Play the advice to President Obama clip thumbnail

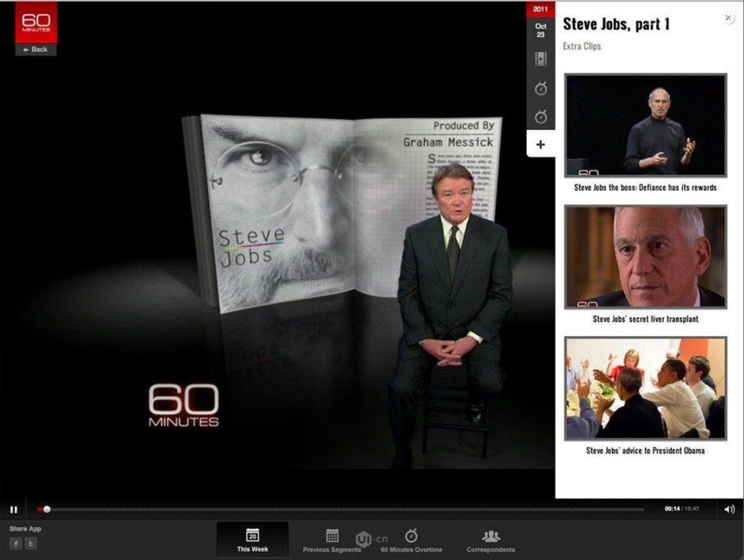pos(646,388)
